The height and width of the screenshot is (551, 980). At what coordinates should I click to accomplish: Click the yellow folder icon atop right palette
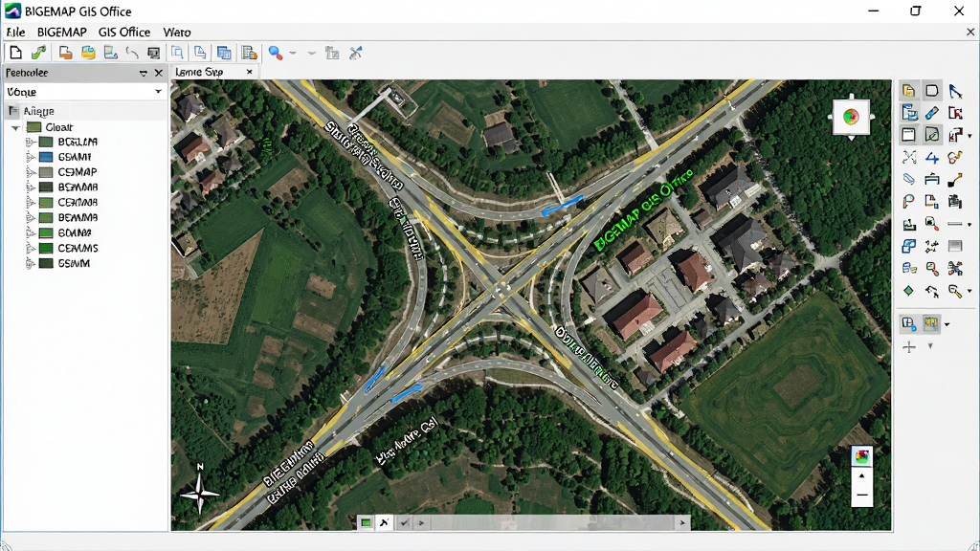909,91
